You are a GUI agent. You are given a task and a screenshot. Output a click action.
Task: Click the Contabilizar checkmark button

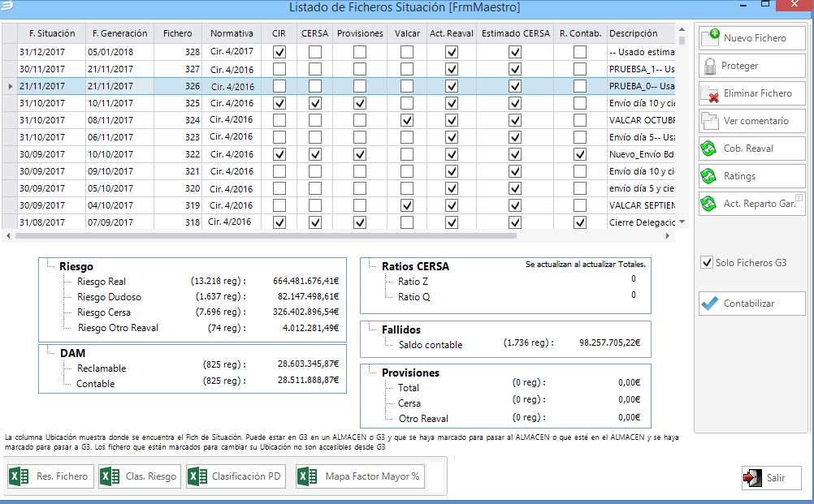click(x=751, y=304)
